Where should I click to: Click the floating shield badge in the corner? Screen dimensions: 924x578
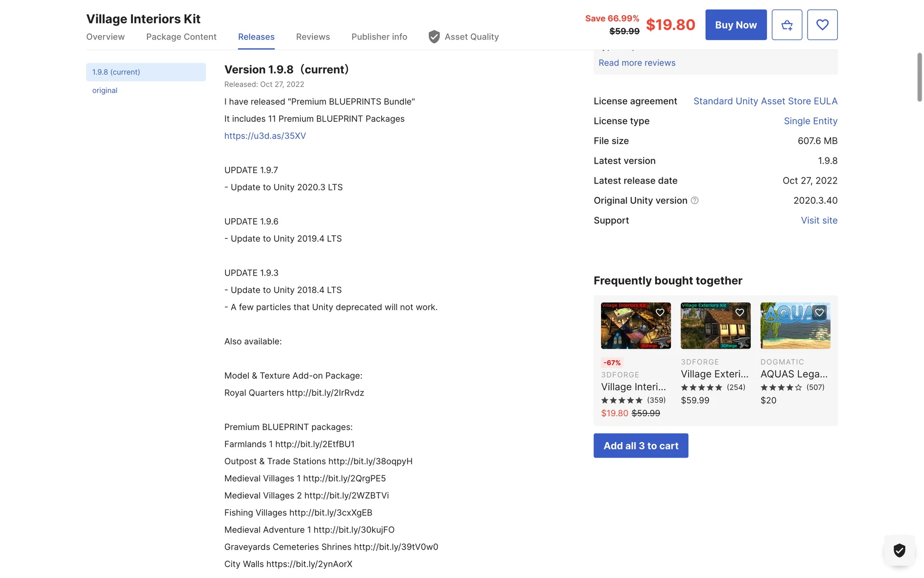[899, 550]
